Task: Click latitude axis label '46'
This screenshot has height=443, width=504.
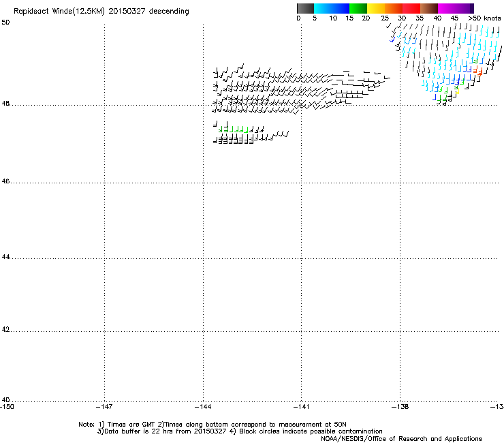Action: 5,181
